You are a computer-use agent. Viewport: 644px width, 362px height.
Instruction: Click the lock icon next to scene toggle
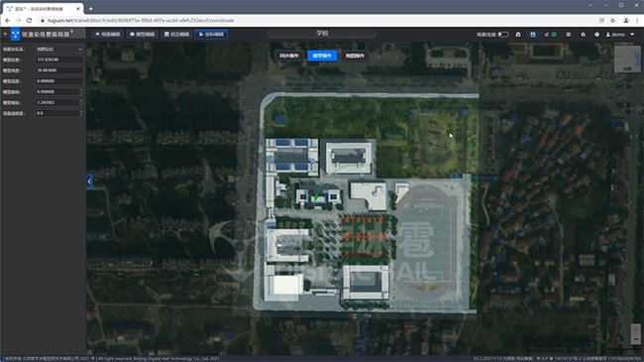[518, 35]
